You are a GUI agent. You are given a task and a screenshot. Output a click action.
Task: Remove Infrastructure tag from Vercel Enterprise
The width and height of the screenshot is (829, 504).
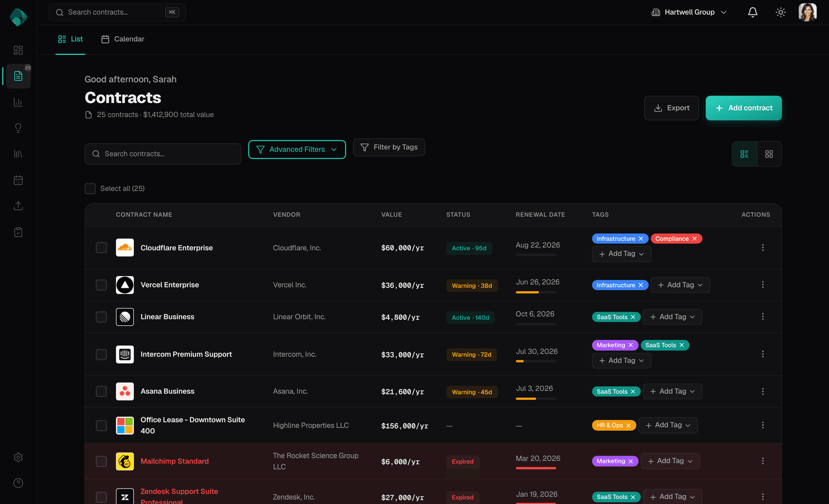(x=641, y=285)
